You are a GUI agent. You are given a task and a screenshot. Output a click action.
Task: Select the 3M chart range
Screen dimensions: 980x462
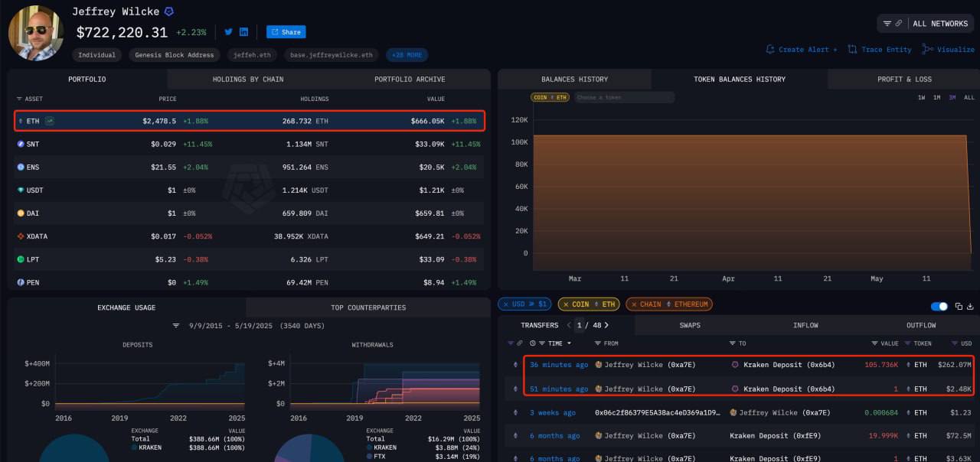tap(952, 97)
